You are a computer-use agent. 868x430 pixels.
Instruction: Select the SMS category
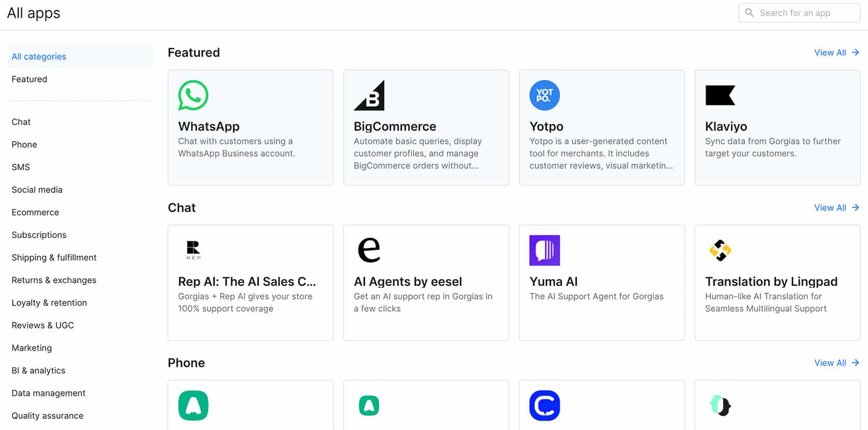pyautogui.click(x=21, y=167)
